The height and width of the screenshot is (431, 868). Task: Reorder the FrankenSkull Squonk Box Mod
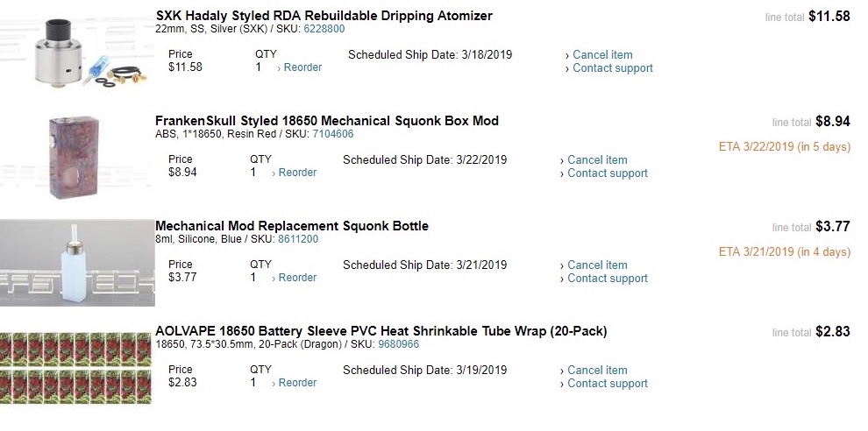coord(297,173)
